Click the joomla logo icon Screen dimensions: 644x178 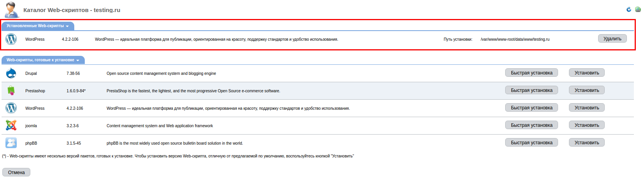pos(11,125)
